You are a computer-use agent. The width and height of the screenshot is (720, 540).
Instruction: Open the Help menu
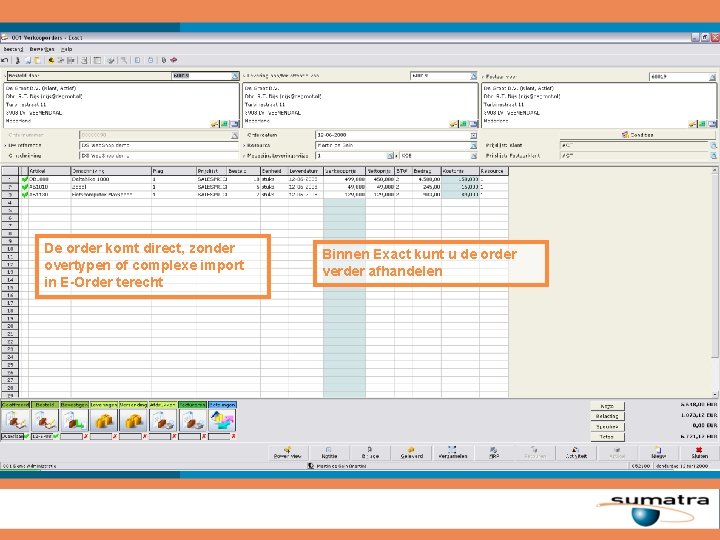click(x=67, y=49)
